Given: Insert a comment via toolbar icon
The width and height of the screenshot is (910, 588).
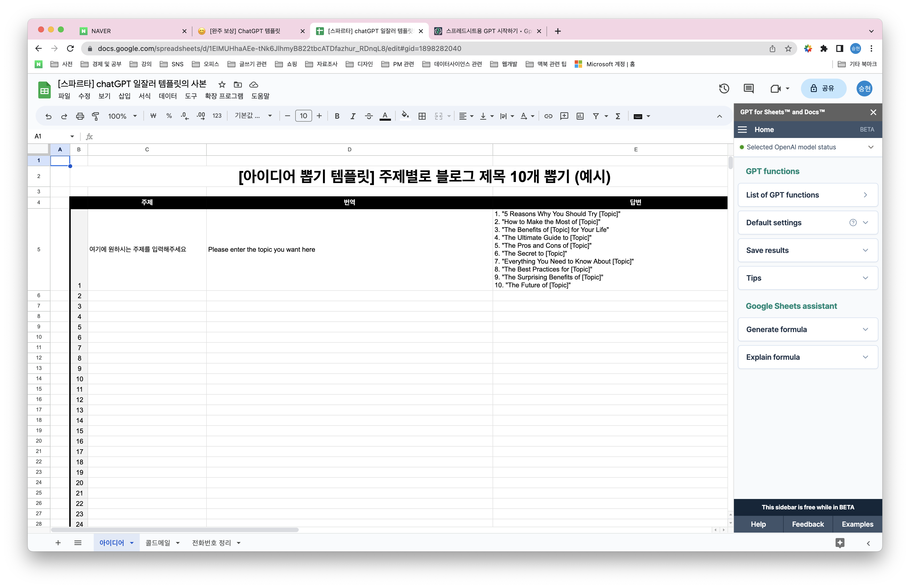Looking at the screenshot, I should pyautogui.click(x=564, y=116).
